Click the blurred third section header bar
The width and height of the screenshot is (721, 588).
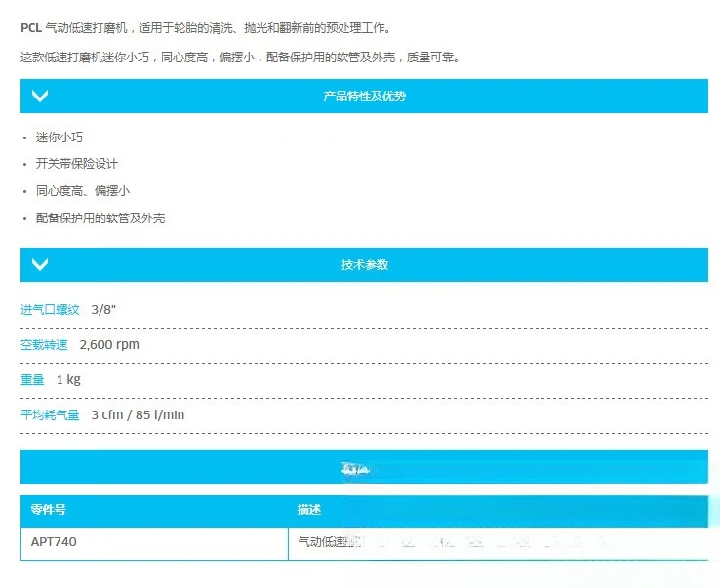coord(364,467)
